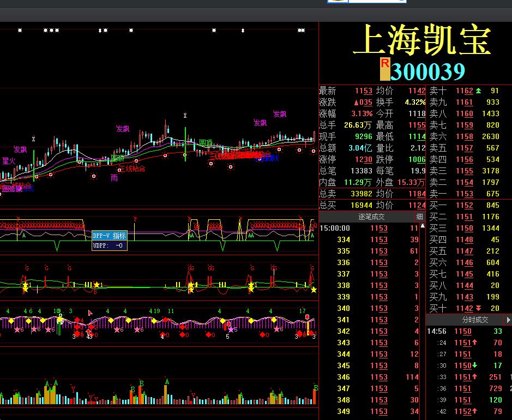Screen dimensions: 512x420
Task: Click the red down arrows beside 买十 1142
Action: [x=478, y=308]
